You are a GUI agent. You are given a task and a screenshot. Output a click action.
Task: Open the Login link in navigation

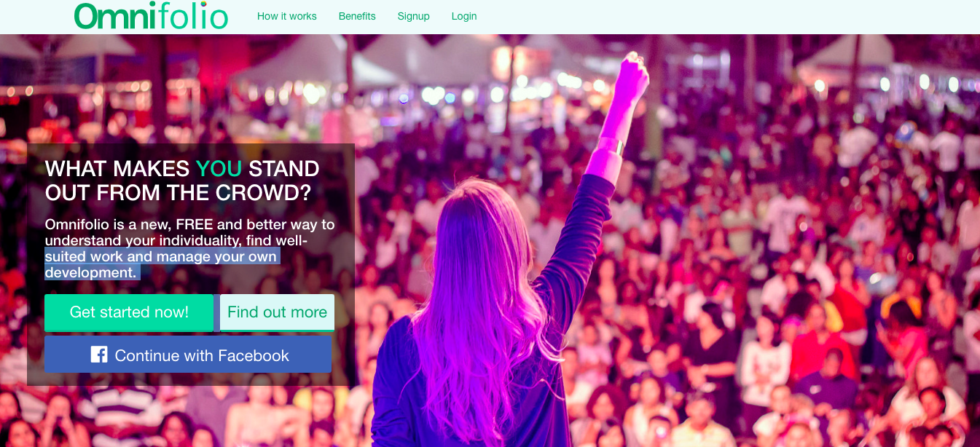pyautogui.click(x=464, y=16)
